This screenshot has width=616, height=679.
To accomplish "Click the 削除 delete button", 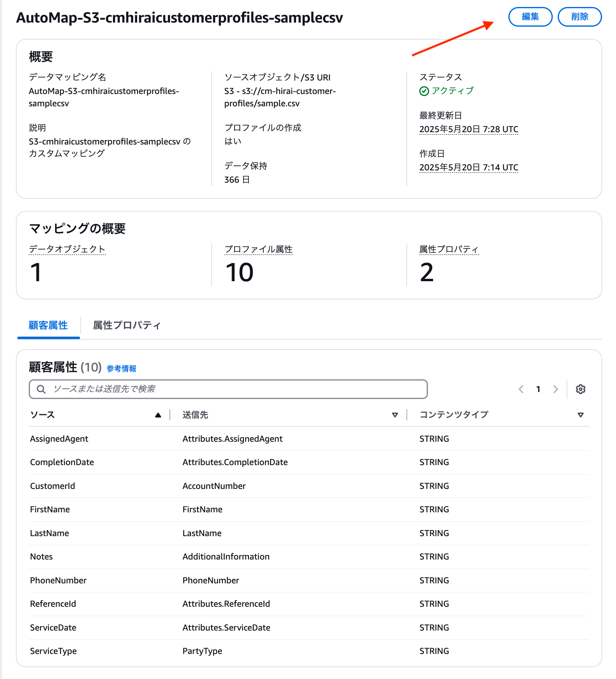I will coord(579,17).
